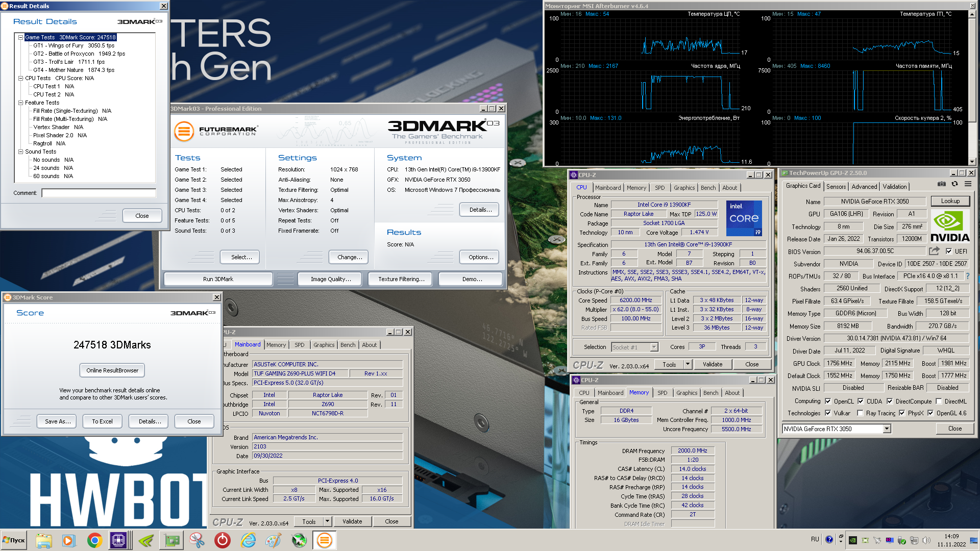This screenshot has height=551, width=980.
Task: Toggle the OpenCL checkbox
Action: tap(828, 401)
